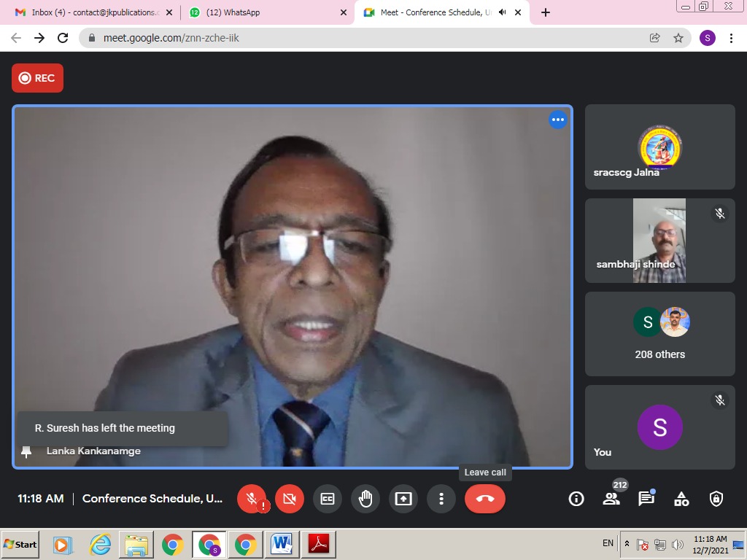The height and width of the screenshot is (560, 747).
Task: Click the address bar with meet.google.com URL
Action: [x=365, y=38]
